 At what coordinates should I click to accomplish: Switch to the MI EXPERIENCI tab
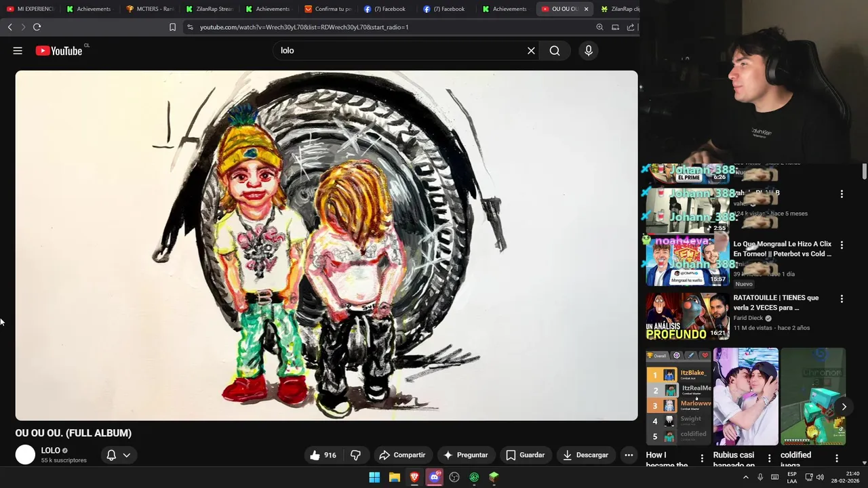(x=30, y=9)
